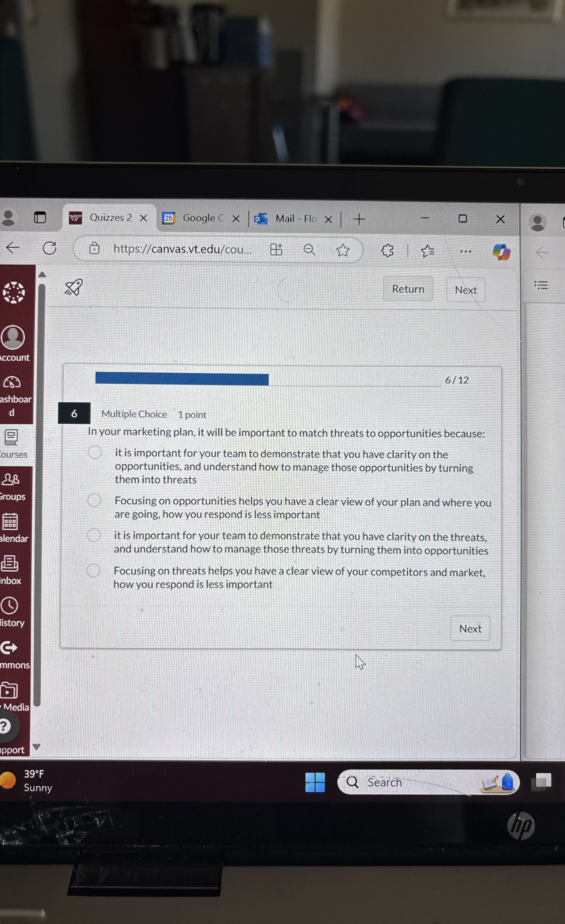Open the Canvas Inbox icon
The height and width of the screenshot is (924, 565).
click(x=10, y=564)
